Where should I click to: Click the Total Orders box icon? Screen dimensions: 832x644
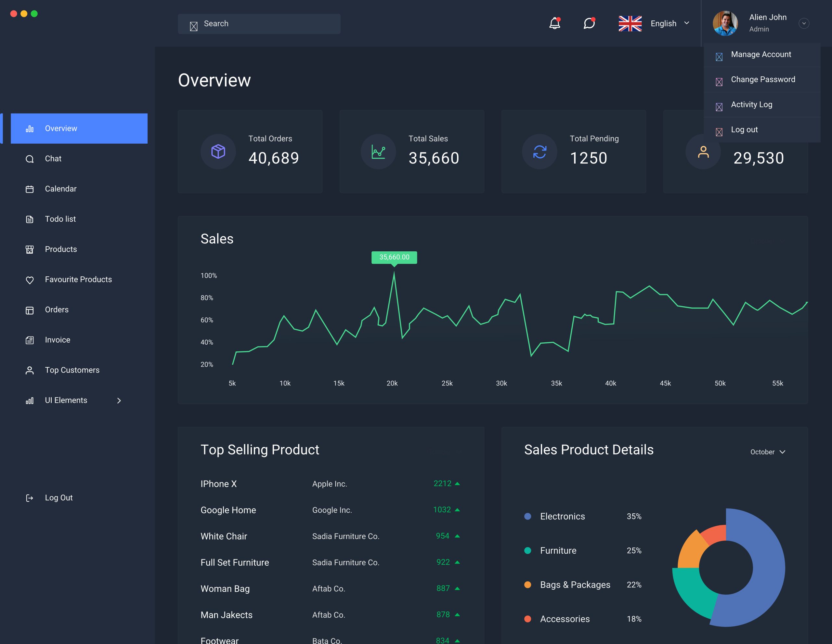click(218, 151)
